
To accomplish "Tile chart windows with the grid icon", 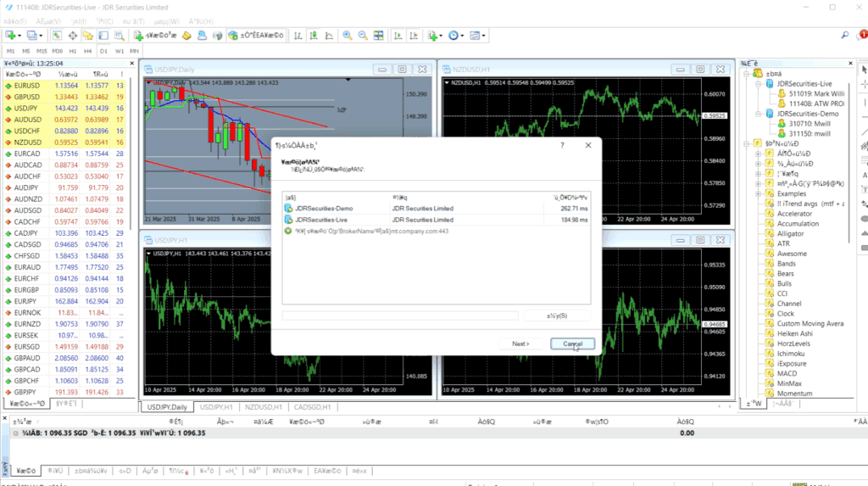I will pyautogui.click(x=379, y=36).
